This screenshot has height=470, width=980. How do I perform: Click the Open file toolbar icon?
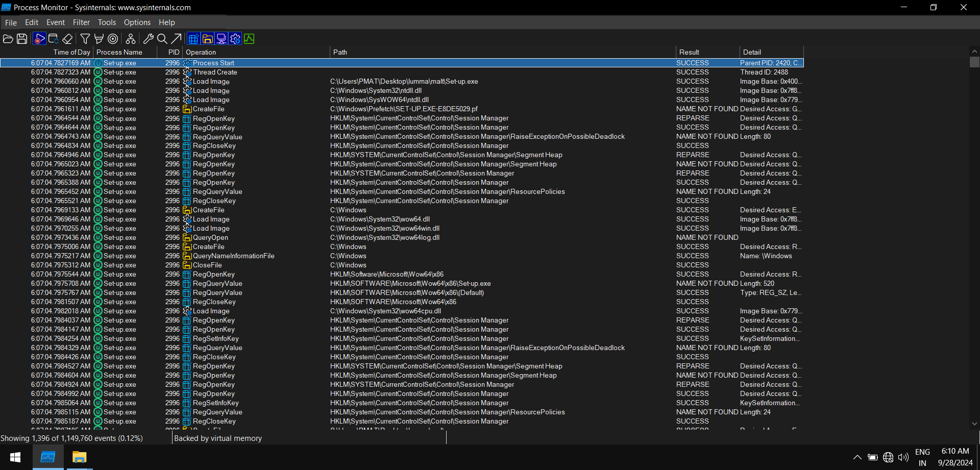8,39
